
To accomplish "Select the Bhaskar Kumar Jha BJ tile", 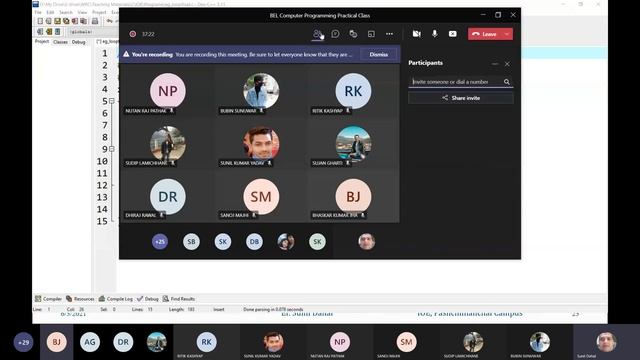I will coord(353,196).
